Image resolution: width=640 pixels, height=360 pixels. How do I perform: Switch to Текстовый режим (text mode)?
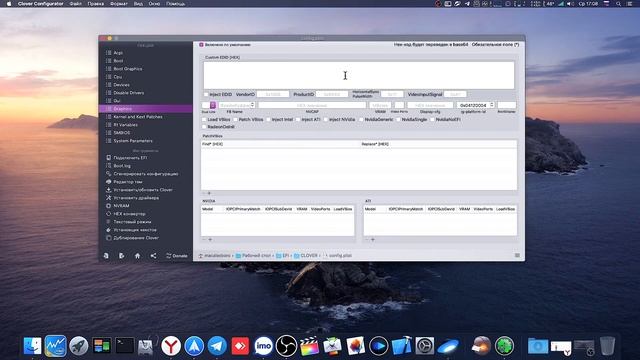pyautogui.click(x=132, y=222)
